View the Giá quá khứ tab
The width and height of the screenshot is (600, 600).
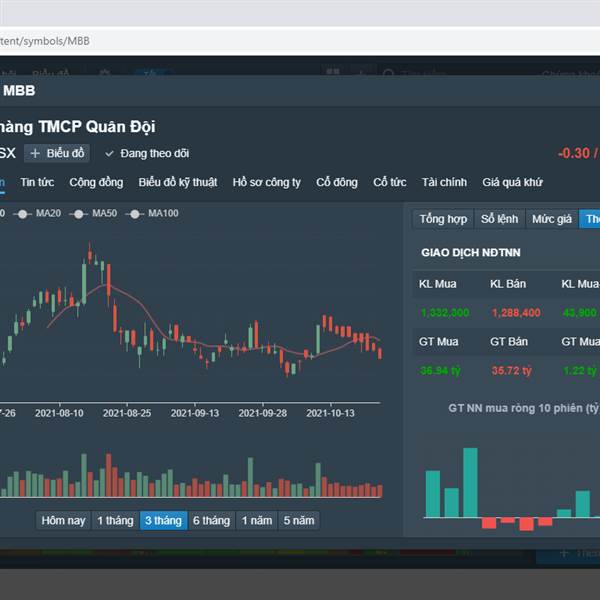512,182
